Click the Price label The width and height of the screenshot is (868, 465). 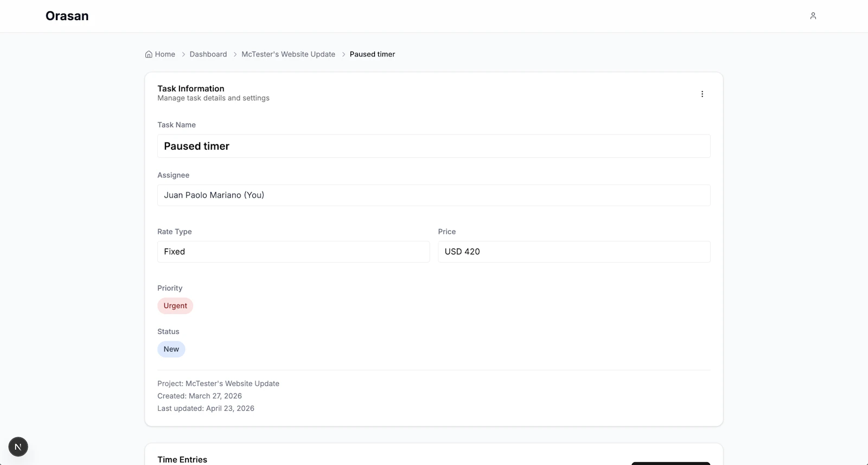(x=447, y=232)
